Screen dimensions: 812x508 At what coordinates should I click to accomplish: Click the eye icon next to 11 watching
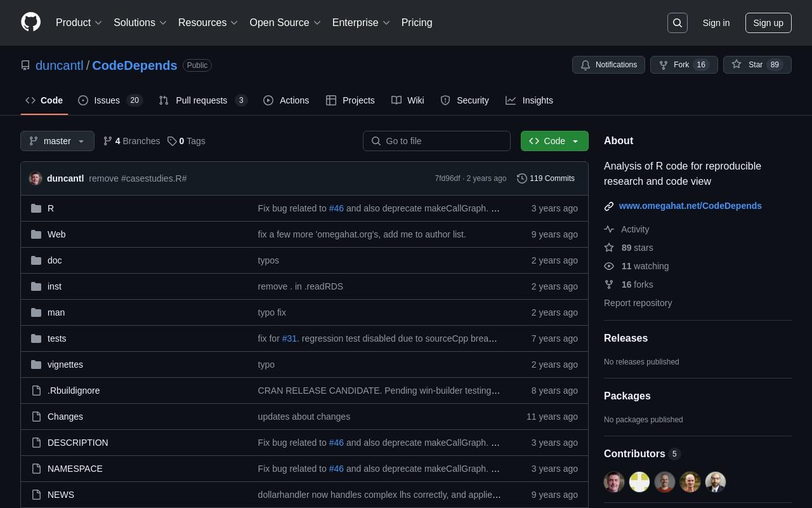coord(609,266)
